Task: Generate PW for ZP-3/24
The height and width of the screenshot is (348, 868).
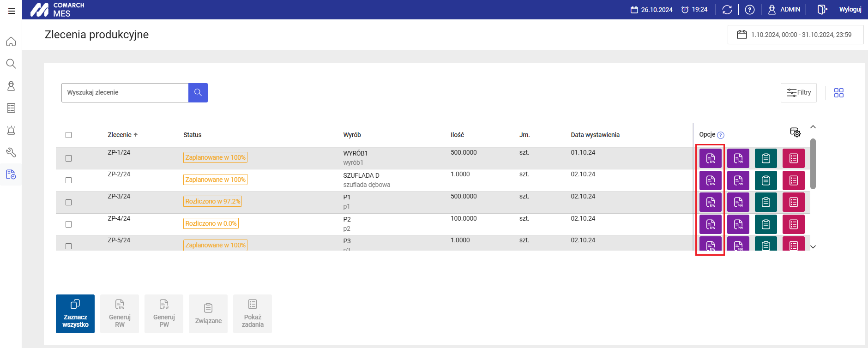Action: click(738, 202)
